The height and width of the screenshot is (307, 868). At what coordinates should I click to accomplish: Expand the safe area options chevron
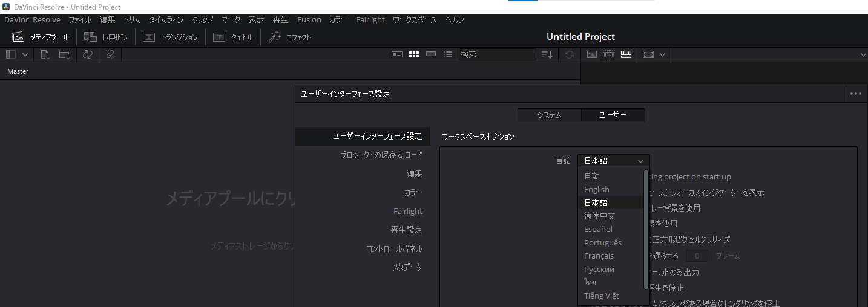coord(662,54)
